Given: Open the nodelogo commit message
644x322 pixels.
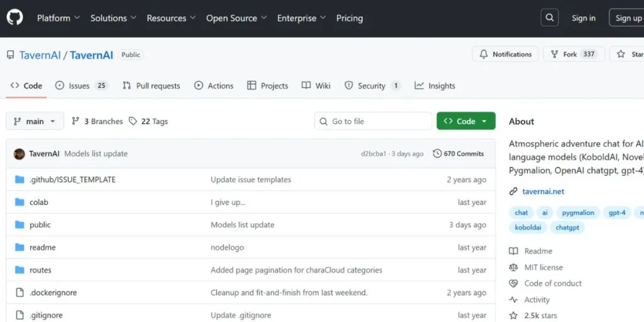Looking at the screenshot, I should point(227,247).
